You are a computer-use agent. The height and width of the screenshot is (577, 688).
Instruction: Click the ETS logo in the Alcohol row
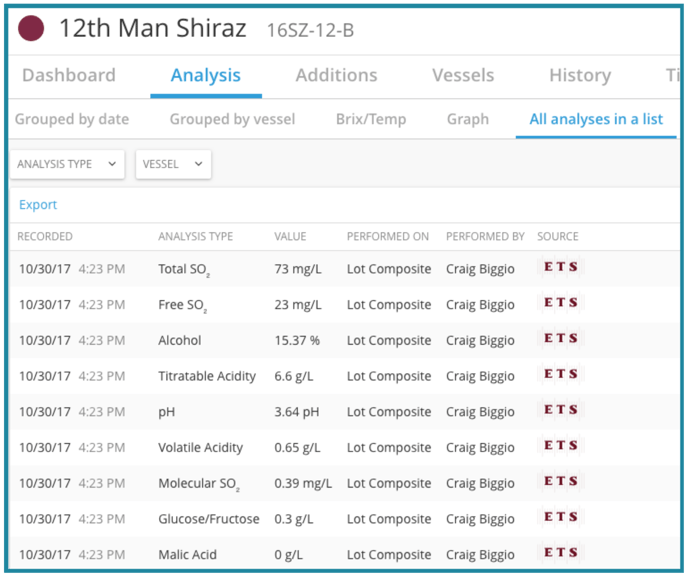tap(560, 339)
